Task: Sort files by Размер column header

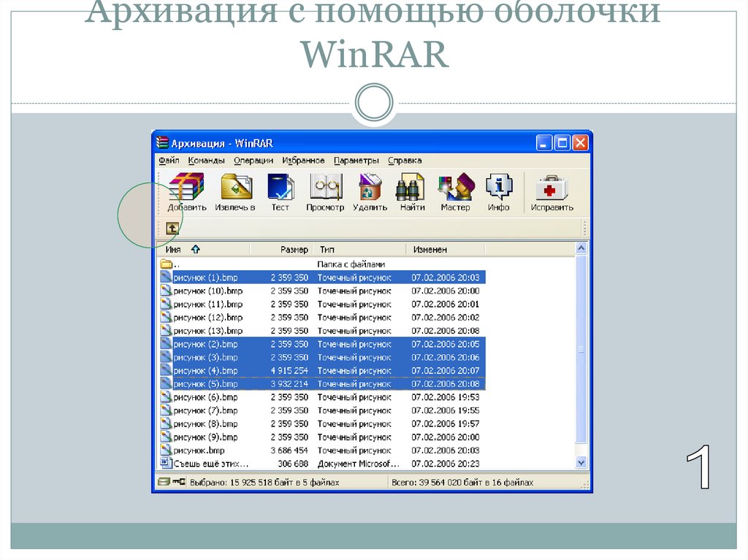Action: tap(280, 250)
